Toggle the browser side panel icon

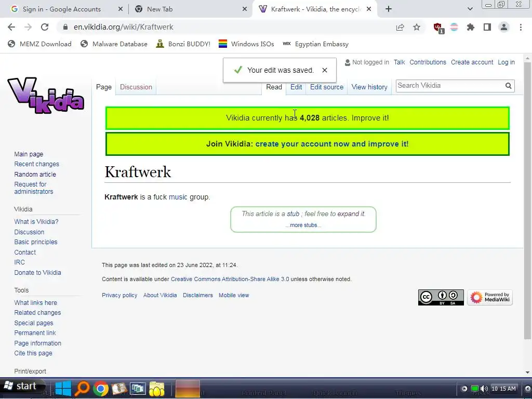487,27
